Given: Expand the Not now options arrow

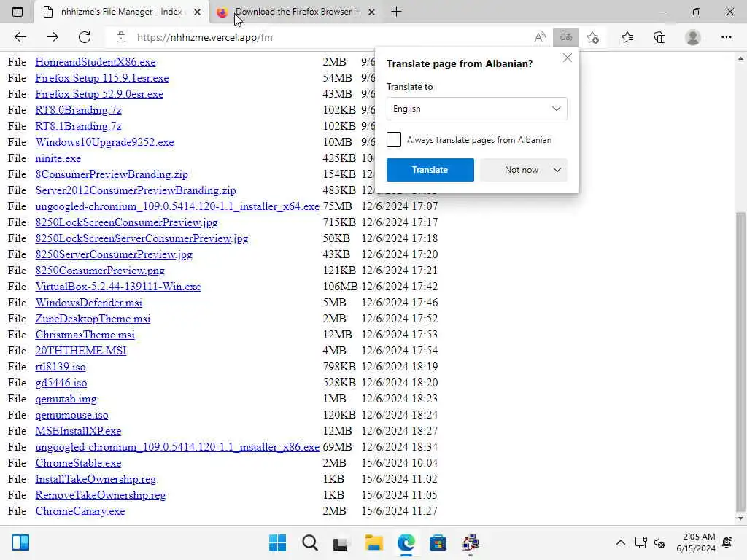Looking at the screenshot, I should click(x=557, y=170).
